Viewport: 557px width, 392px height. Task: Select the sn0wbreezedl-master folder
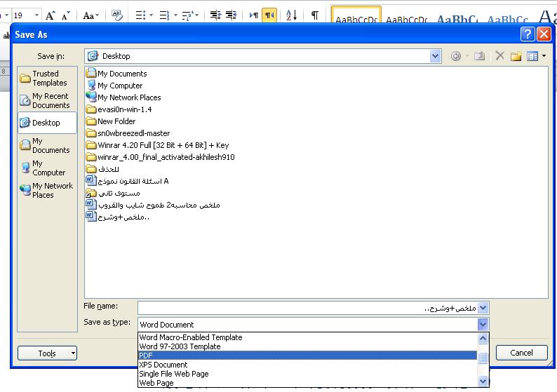[x=128, y=133]
